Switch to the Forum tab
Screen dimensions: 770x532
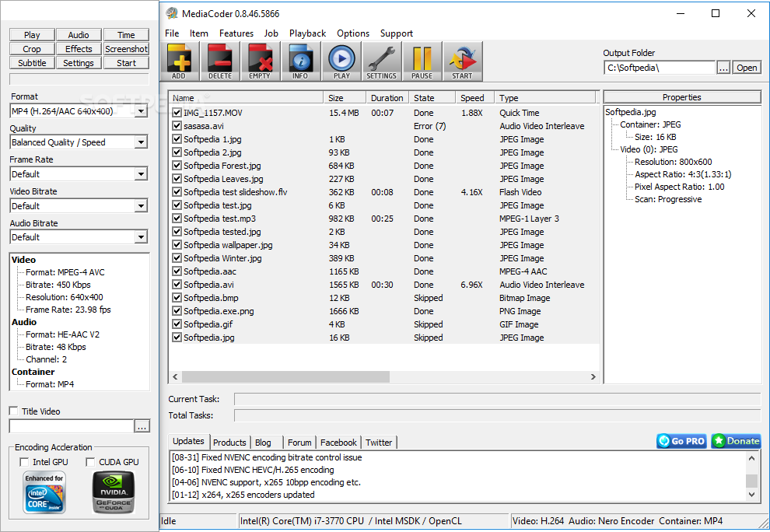(299, 443)
